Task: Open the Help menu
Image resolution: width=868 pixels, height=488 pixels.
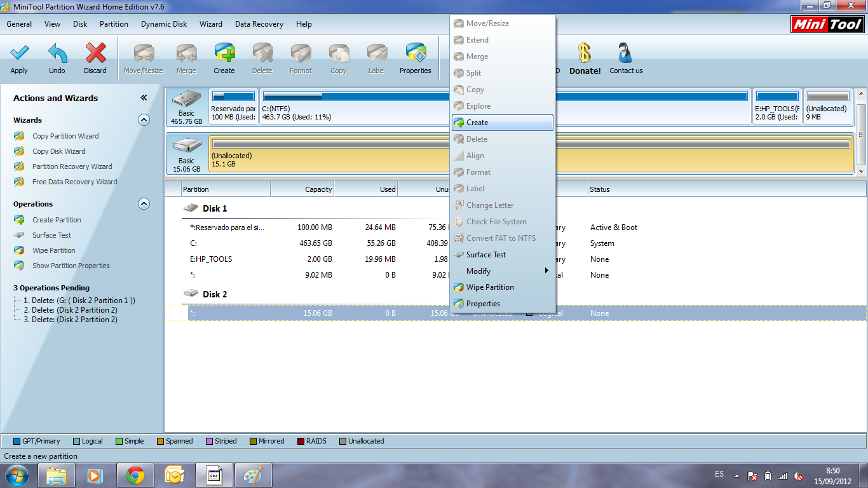Action: [304, 24]
